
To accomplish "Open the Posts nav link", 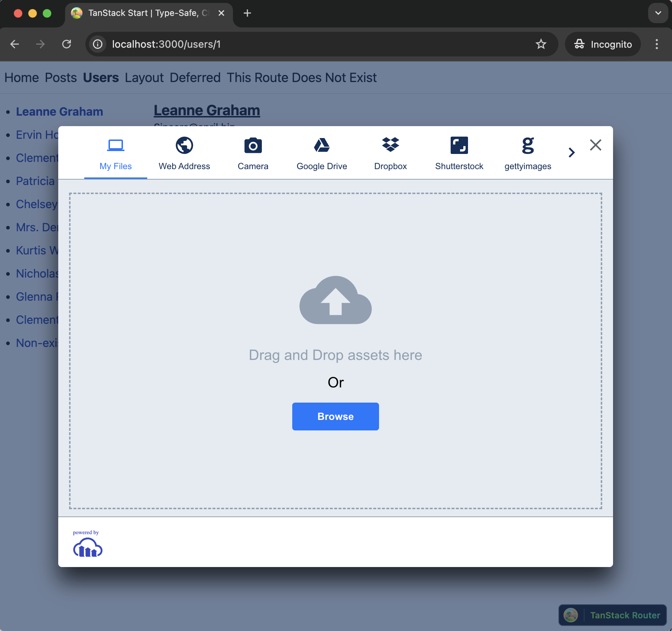I will 61,78.
